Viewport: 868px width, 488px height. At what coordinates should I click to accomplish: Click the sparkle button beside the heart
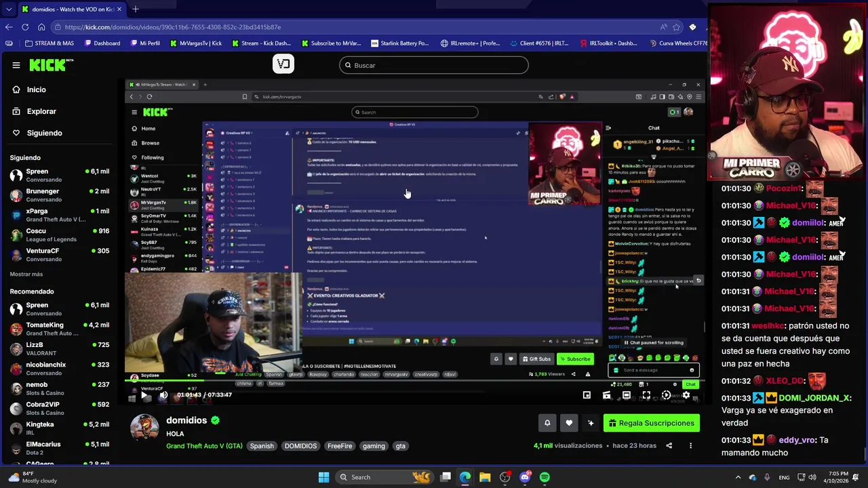[591, 423]
